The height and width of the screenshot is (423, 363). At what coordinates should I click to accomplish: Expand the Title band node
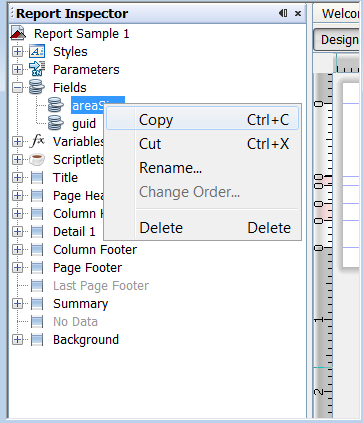(x=18, y=178)
